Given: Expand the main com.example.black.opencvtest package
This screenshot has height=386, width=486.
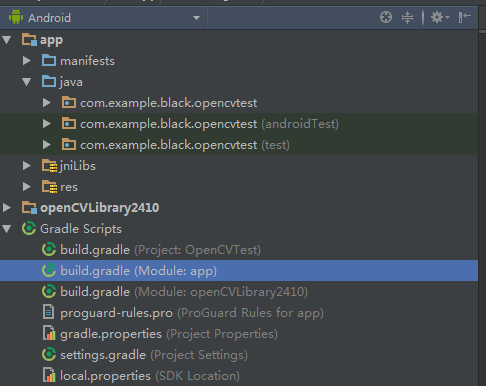Looking at the screenshot, I should click(x=47, y=103).
